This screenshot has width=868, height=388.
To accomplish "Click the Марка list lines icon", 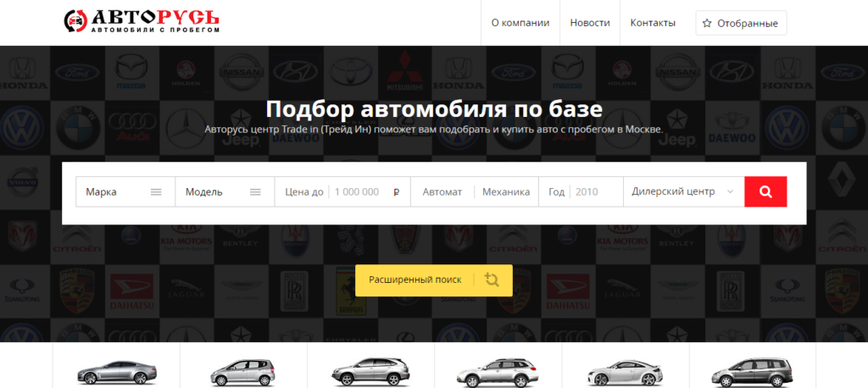I will (x=156, y=192).
